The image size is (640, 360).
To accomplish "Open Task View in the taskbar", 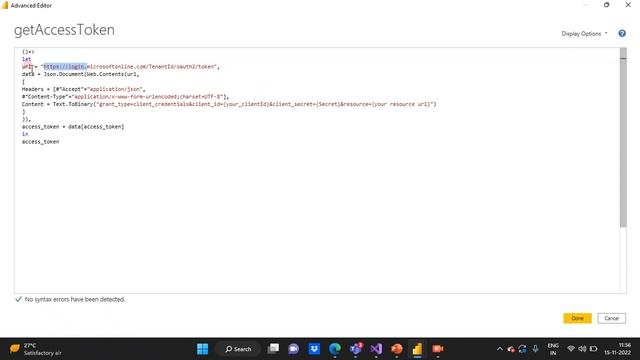I will pos(273,349).
